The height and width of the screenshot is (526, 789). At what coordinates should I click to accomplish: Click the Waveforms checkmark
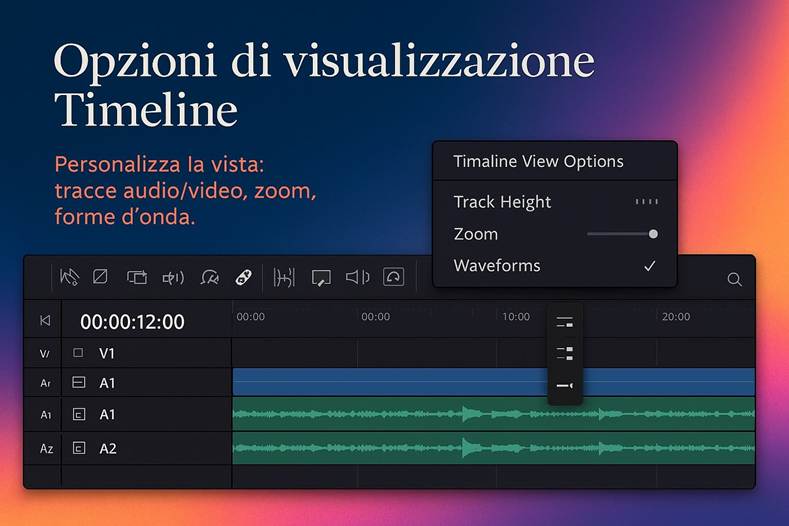650,266
